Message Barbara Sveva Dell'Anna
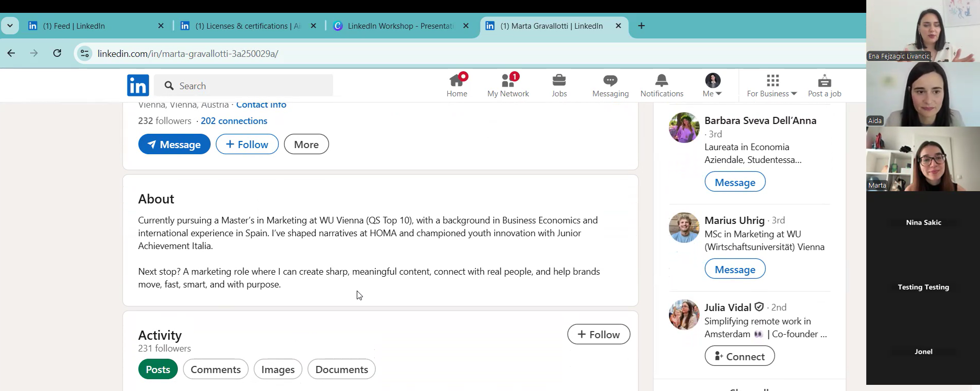Screen dimensions: 980x391 (735, 182)
